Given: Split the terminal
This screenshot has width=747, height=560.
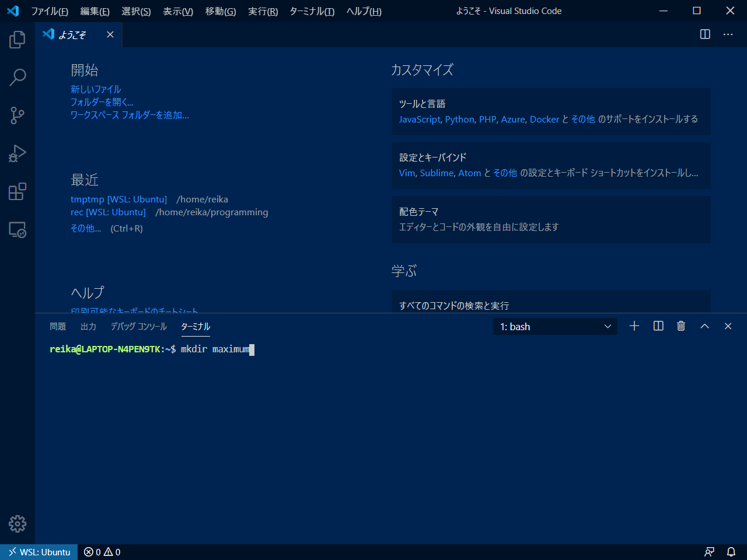Looking at the screenshot, I should [658, 326].
